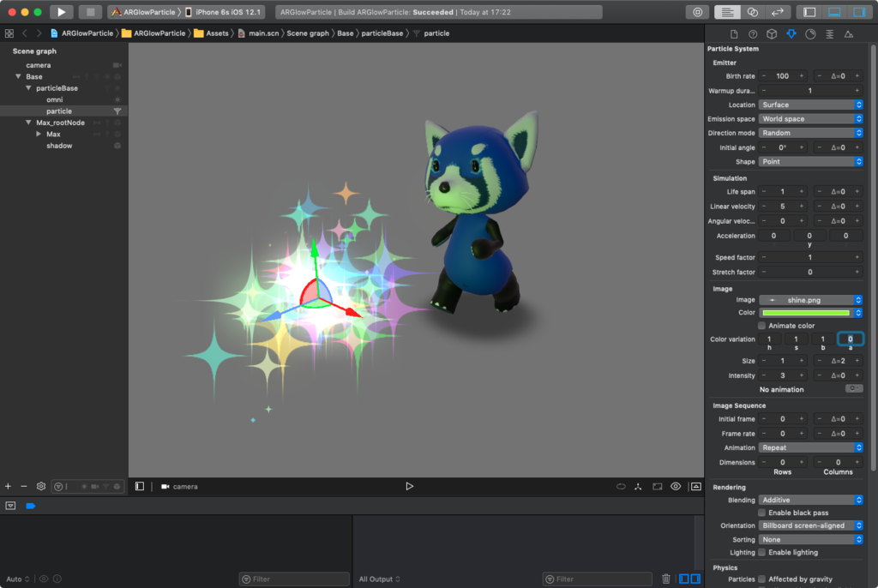The image size is (878, 588).
Task: Toggle the Debug area panel
Action: pyautogui.click(x=834, y=12)
